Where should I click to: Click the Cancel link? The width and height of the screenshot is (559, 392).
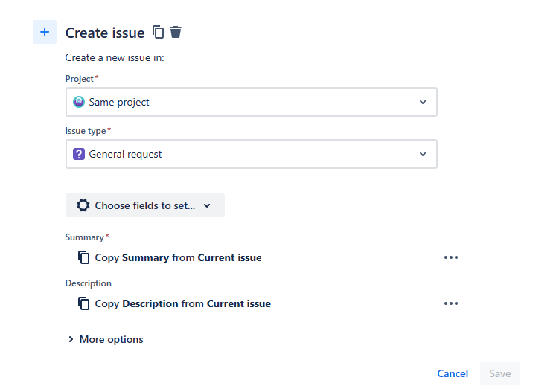point(453,373)
